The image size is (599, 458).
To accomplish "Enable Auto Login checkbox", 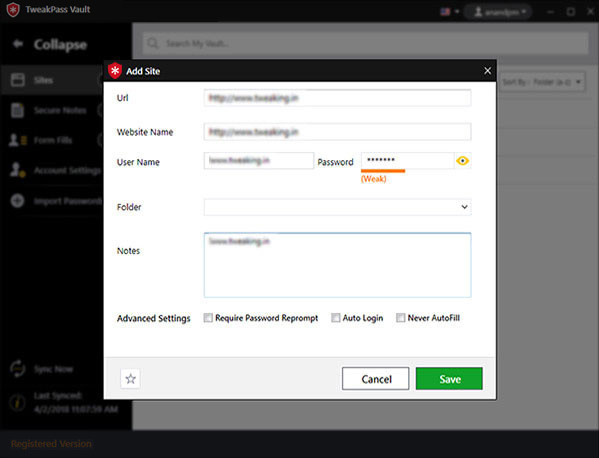I will (335, 318).
